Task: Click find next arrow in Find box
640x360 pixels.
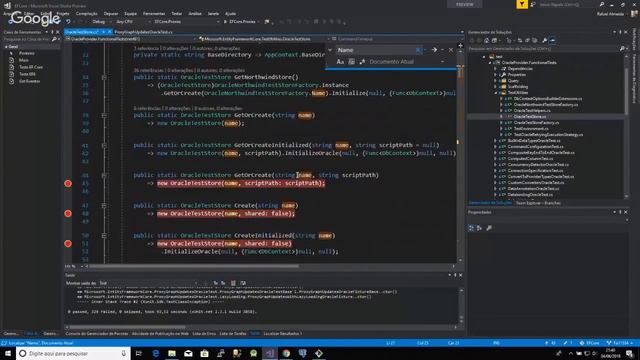Action: 434,50
